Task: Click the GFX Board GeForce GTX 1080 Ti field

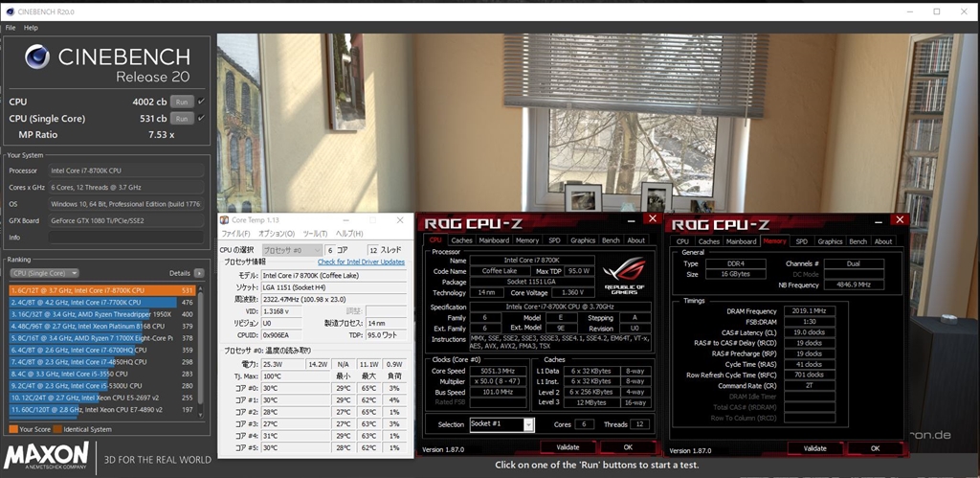Action: click(x=126, y=221)
